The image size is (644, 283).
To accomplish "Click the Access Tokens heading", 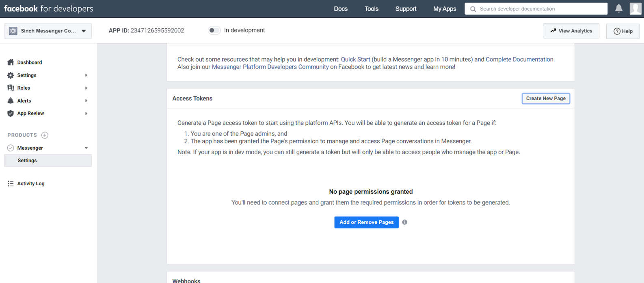I will tap(192, 99).
